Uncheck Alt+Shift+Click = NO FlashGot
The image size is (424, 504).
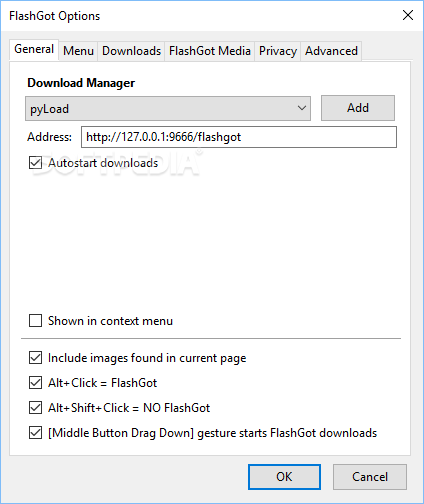[35, 408]
